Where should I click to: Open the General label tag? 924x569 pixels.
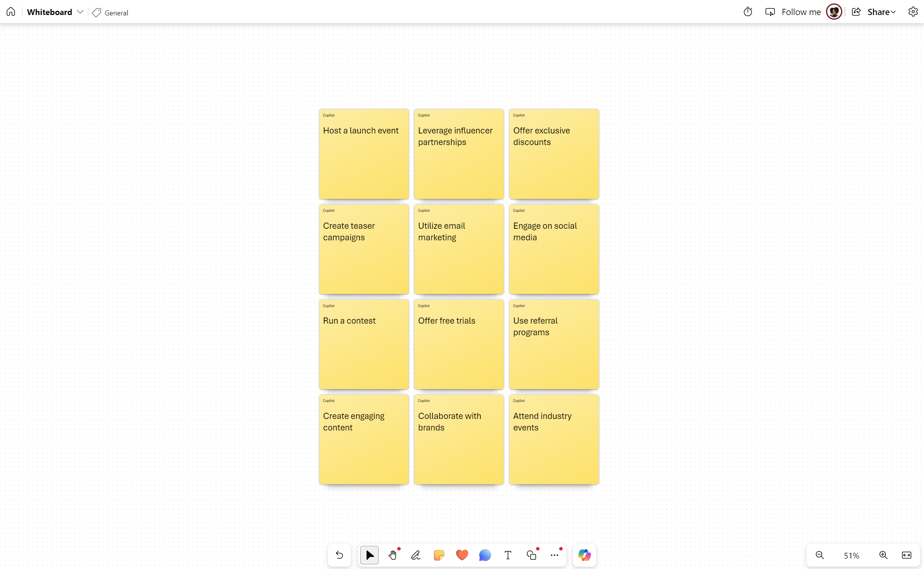(110, 12)
